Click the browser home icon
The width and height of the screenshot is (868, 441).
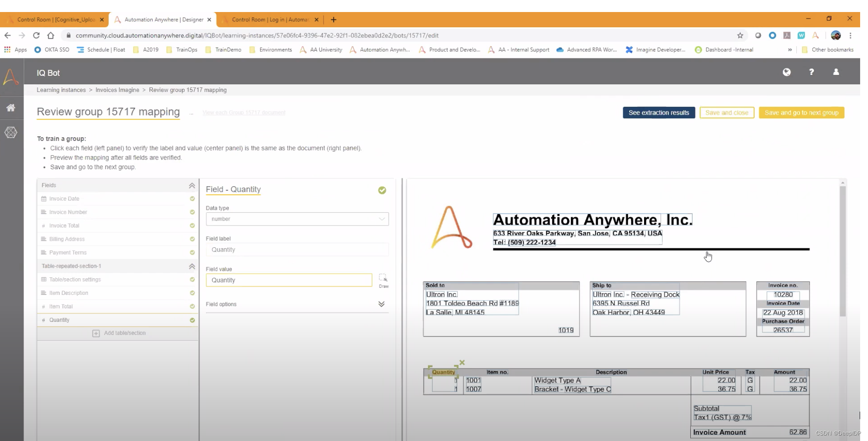51,35
